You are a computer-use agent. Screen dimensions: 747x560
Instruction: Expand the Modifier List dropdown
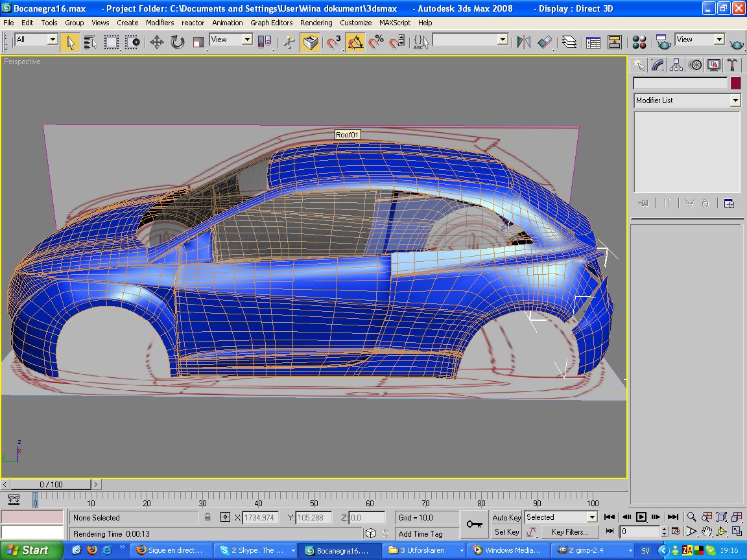(735, 100)
